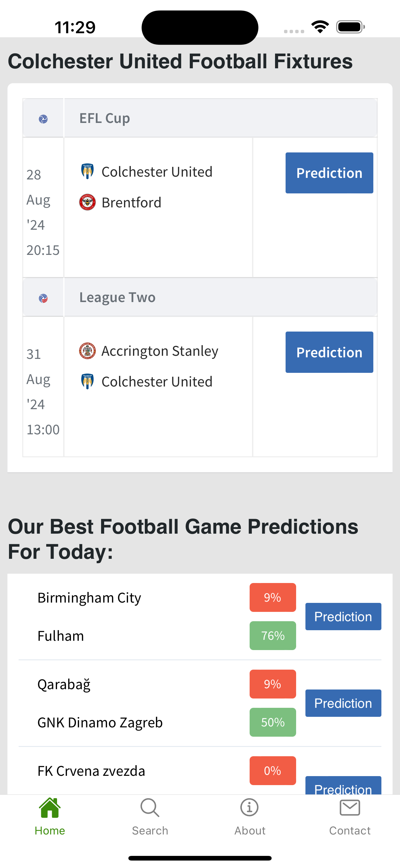Click the EFL Cup league logo
Image resolution: width=400 pixels, height=868 pixels.
tap(43, 119)
